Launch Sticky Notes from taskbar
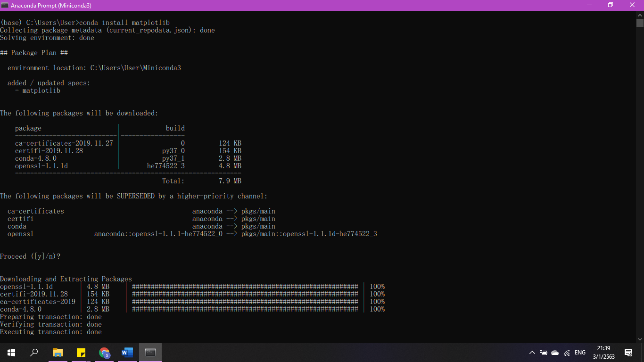Screen dimensions: 644x362 pos(81,353)
